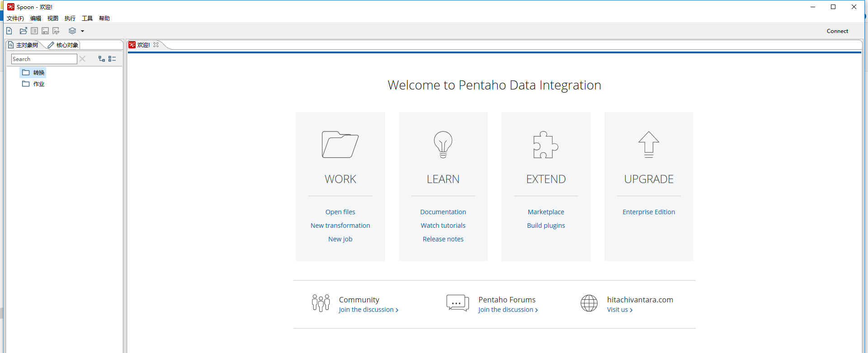Open the perspectives dropdown arrow

click(83, 31)
